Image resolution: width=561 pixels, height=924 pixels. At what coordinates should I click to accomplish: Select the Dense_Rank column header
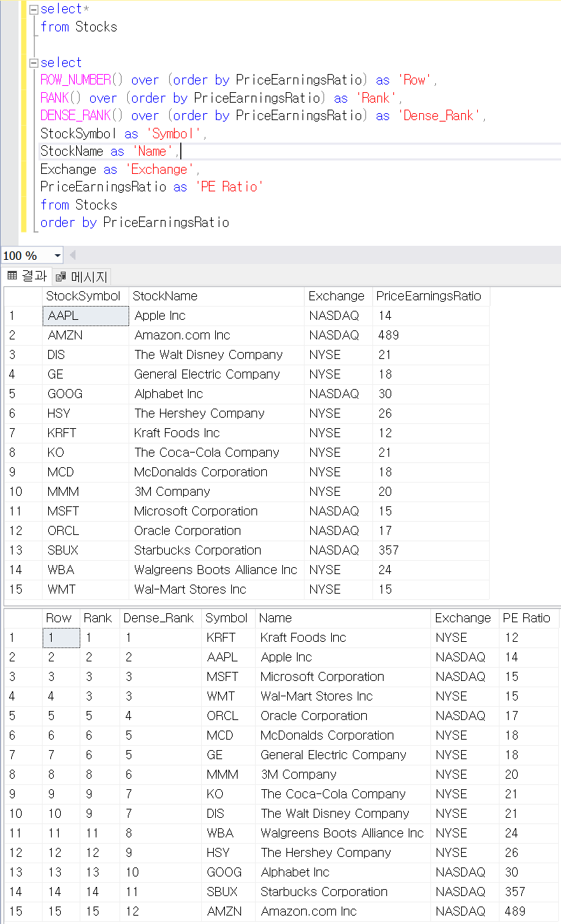click(160, 618)
